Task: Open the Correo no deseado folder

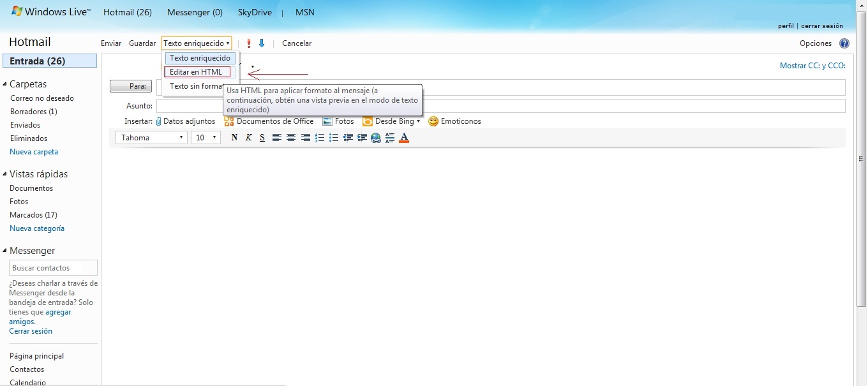Action: tap(42, 98)
